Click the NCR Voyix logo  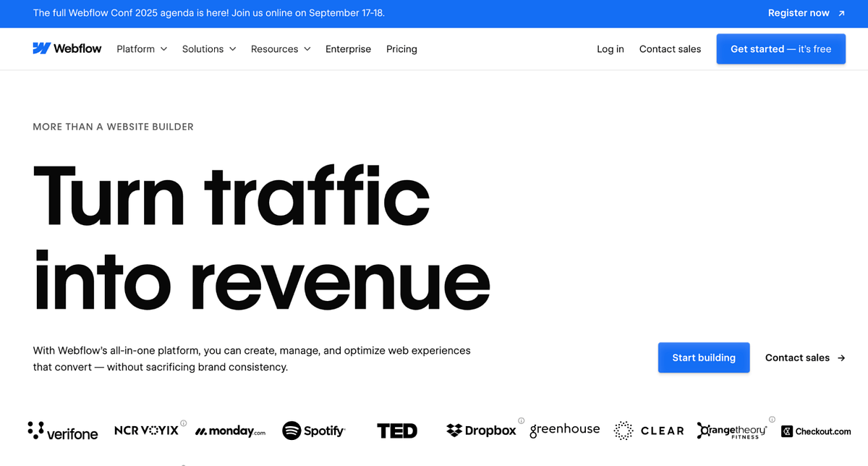[147, 430]
